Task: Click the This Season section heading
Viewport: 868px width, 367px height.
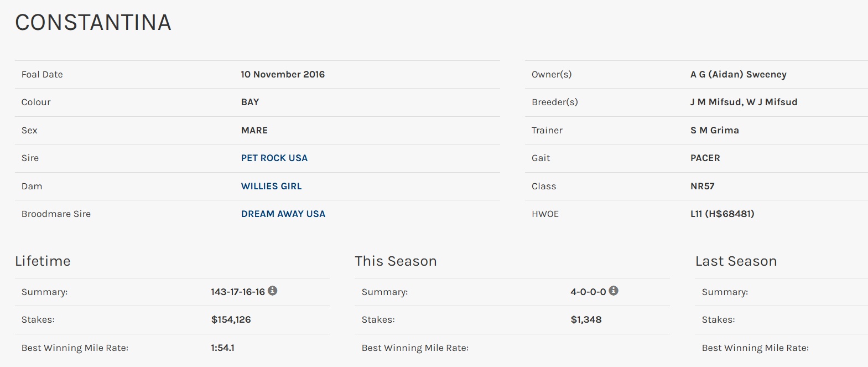Action: (x=396, y=261)
